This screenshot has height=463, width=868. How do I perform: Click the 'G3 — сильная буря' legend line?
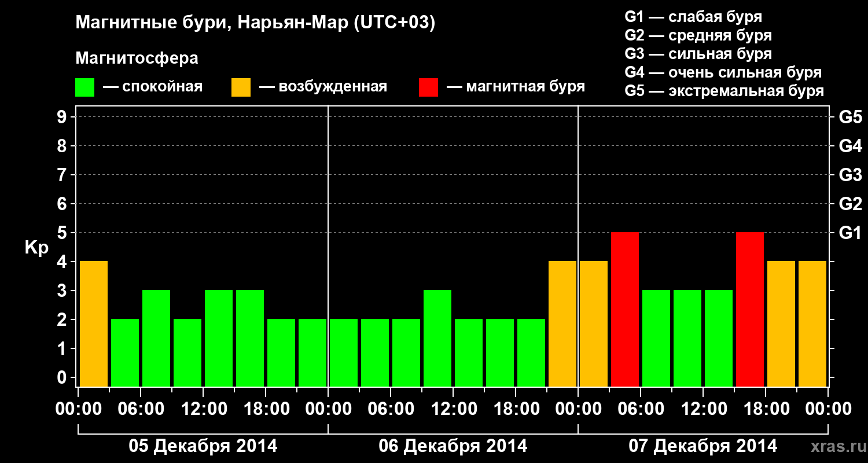click(698, 54)
